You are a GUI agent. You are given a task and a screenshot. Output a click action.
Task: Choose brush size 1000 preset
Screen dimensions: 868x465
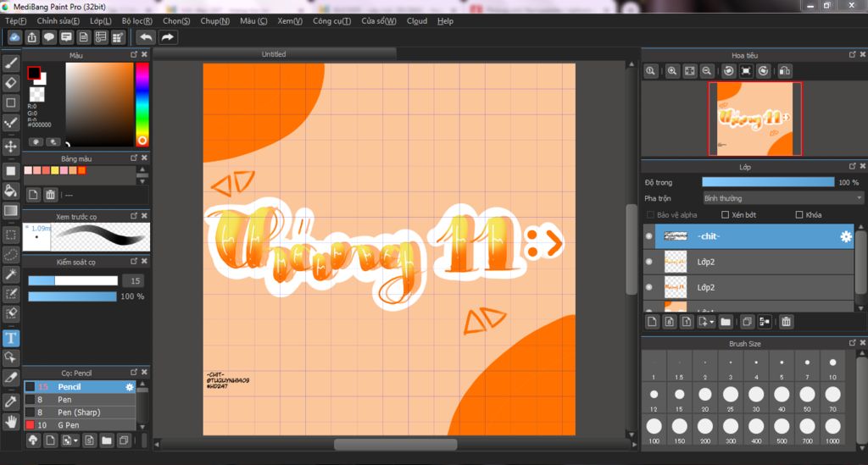tap(832, 429)
